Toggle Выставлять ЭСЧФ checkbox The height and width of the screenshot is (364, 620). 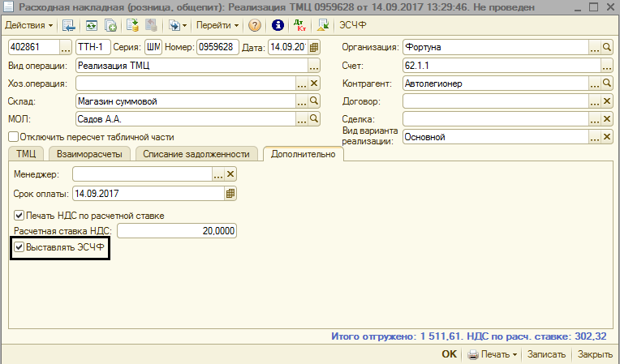tap(19, 247)
